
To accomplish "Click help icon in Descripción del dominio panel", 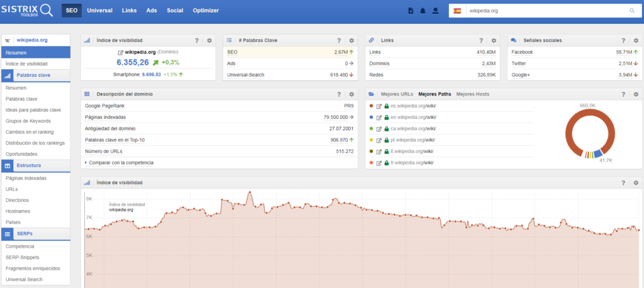I will tap(339, 94).
